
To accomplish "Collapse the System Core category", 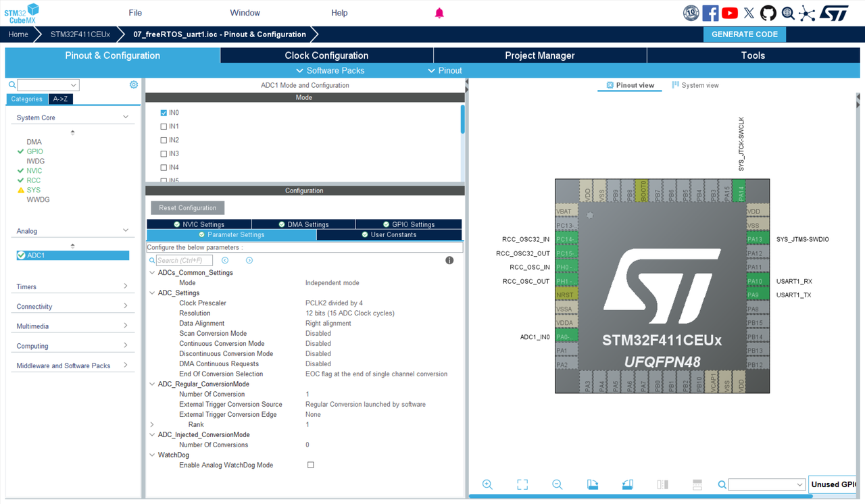I will click(126, 117).
